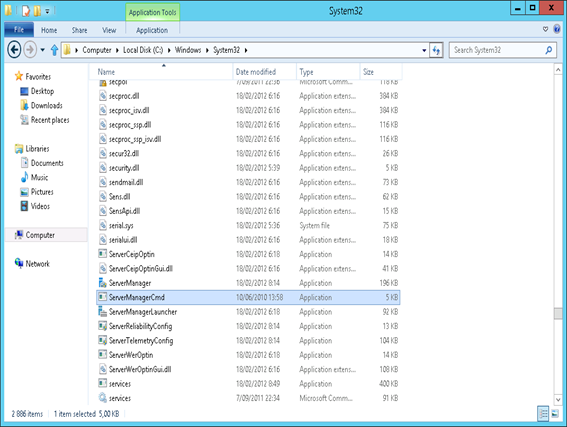
Task: Click the arrow after Computer in address bar
Action: tap(117, 50)
